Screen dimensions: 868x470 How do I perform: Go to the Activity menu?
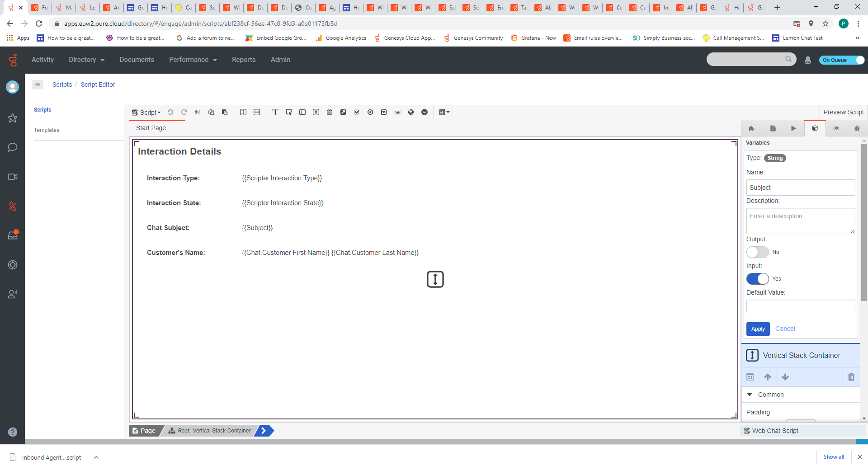[42, 60]
